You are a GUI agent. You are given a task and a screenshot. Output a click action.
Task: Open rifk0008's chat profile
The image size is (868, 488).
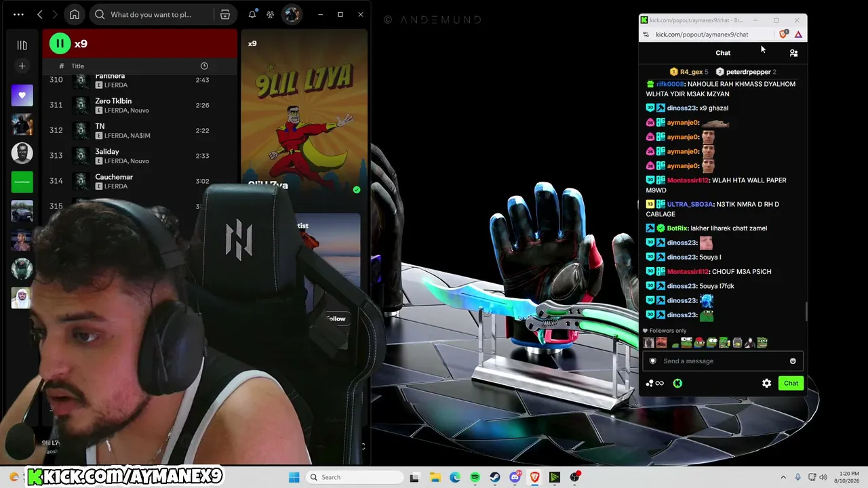click(670, 84)
